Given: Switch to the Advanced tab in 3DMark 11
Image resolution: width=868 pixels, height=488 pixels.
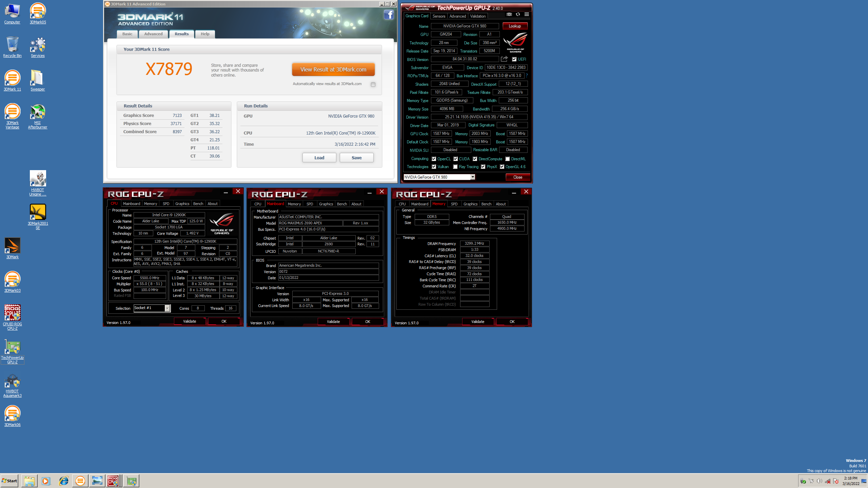Looking at the screenshot, I should pos(153,34).
